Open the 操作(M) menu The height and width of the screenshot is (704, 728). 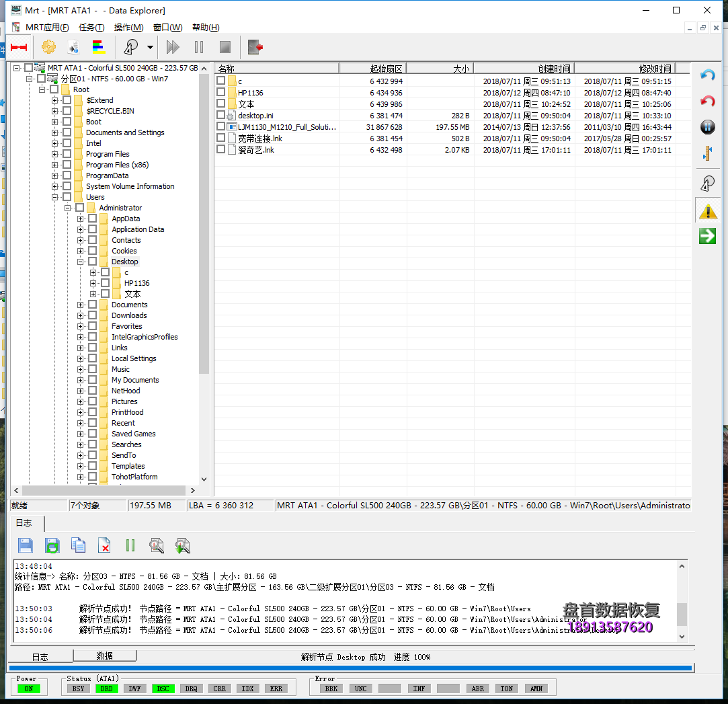pos(128,28)
